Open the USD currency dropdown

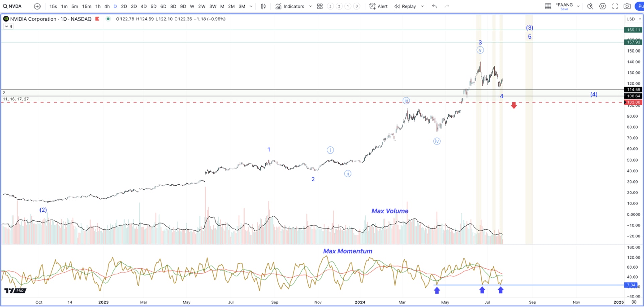633,19
